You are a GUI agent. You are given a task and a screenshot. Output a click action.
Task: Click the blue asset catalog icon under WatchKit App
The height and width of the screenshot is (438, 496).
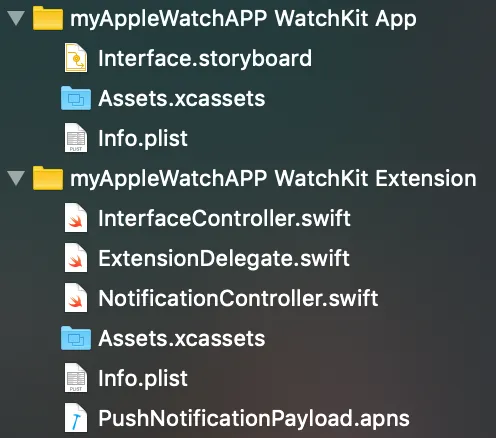coord(76,98)
